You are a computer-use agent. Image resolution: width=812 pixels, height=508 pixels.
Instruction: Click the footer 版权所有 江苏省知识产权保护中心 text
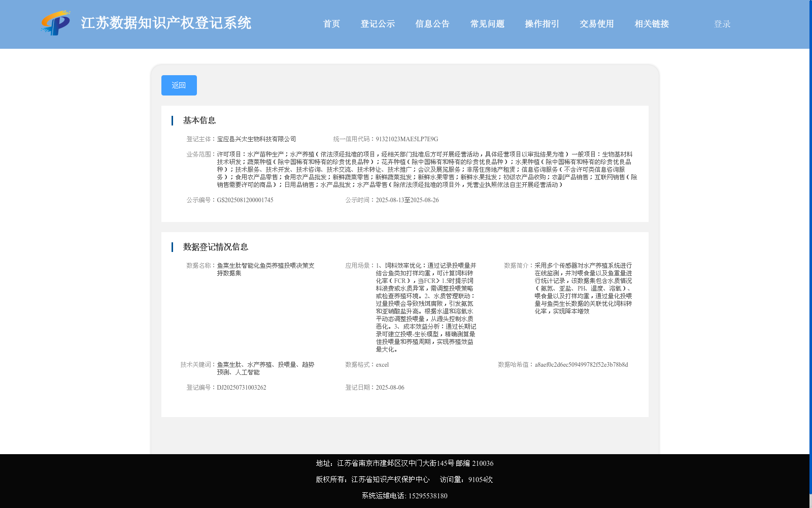tap(373, 480)
